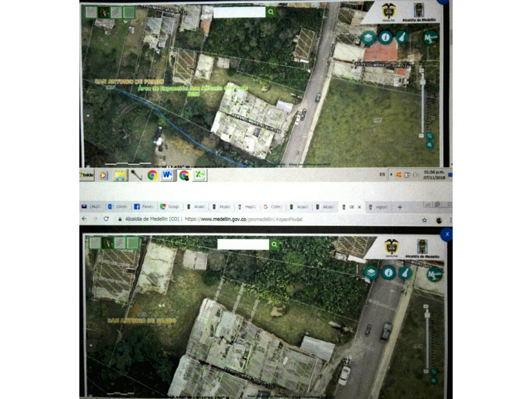Click the Inicio start button
Image resolution: width=532 pixels, height=399 pixels.
87,175
